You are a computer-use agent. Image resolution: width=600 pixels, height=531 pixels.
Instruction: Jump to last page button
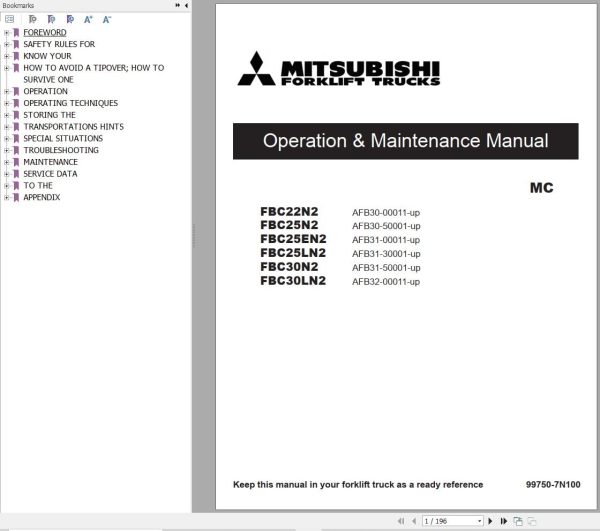tap(504, 521)
